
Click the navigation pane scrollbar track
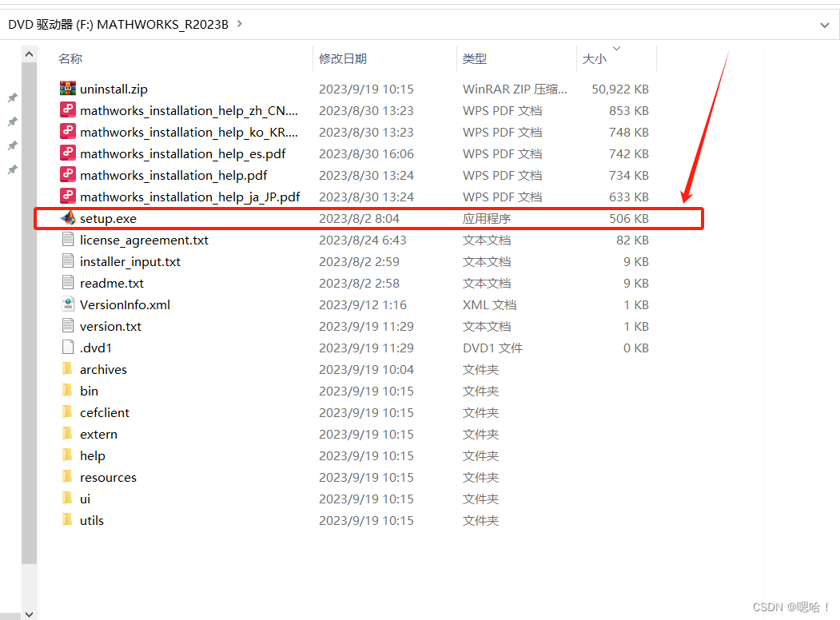pyautogui.click(x=30, y=586)
